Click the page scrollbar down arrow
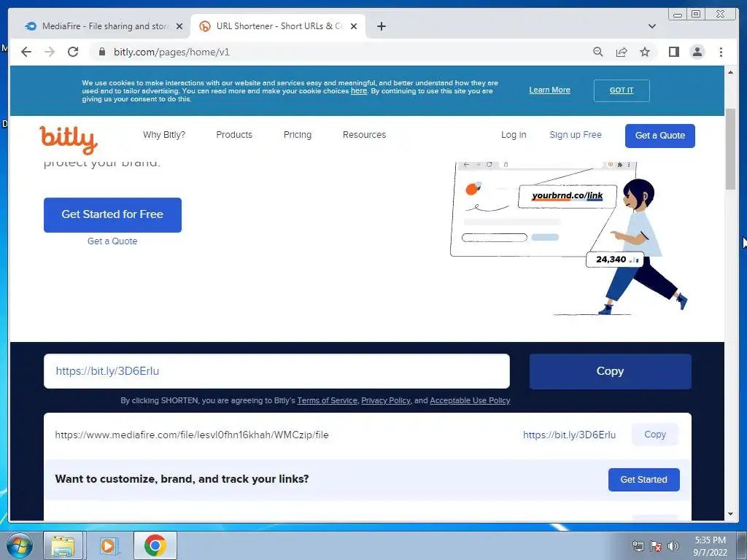 point(730,514)
